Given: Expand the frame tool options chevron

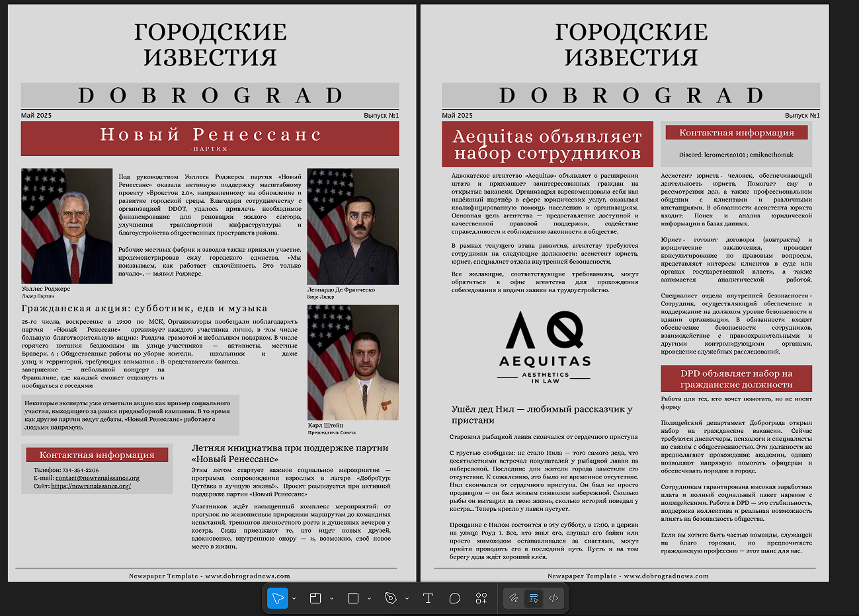Looking at the screenshot, I should coord(332,598).
